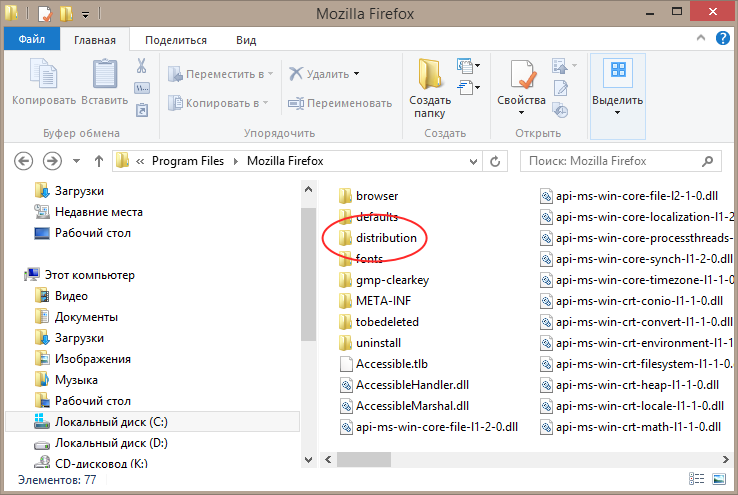738x495 pixels.
Task: Go up one folder level arrow
Action: (98, 161)
